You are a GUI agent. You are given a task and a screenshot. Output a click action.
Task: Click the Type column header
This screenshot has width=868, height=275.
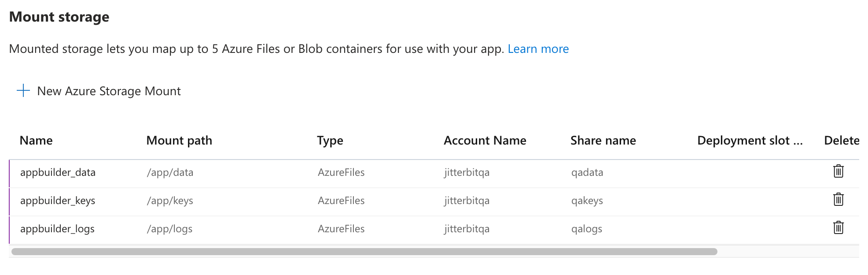[x=330, y=141]
